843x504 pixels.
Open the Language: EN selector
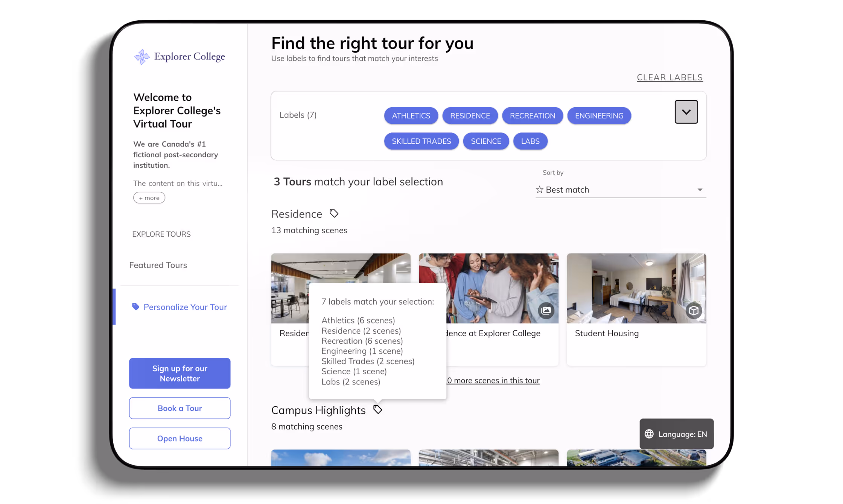click(x=676, y=434)
